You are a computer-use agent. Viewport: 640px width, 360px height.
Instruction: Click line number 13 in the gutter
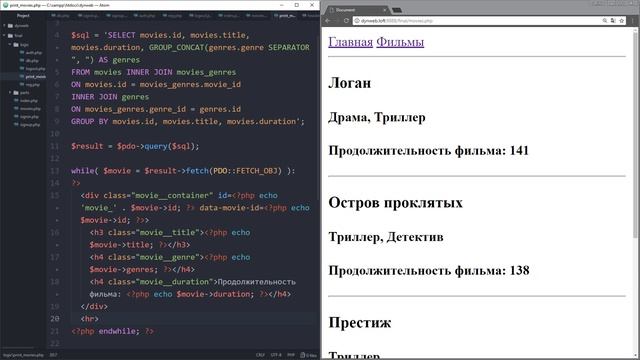[x=55, y=171]
